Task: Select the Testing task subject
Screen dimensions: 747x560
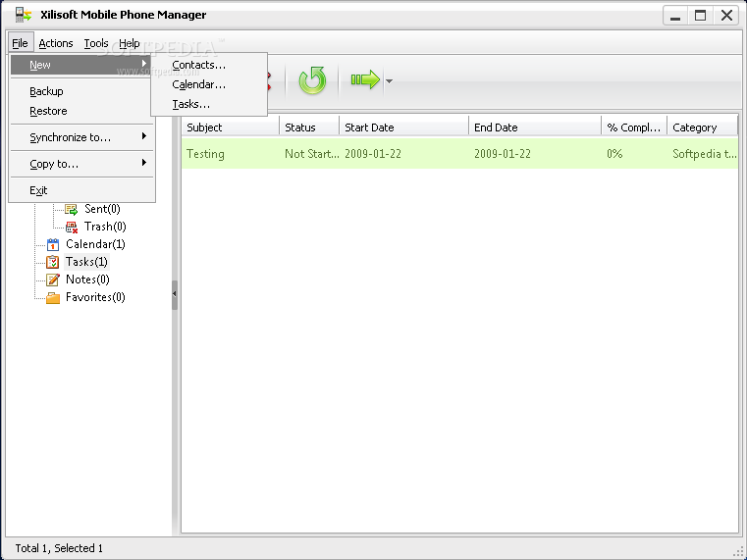Action: (x=205, y=154)
